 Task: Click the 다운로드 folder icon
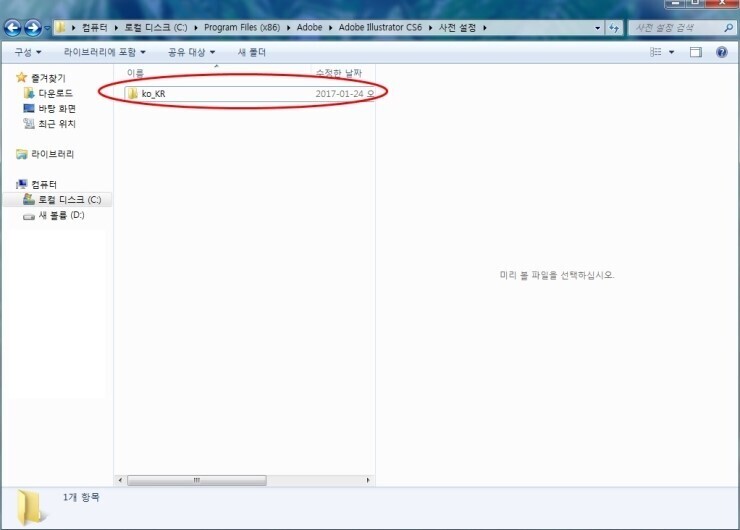pos(29,93)
